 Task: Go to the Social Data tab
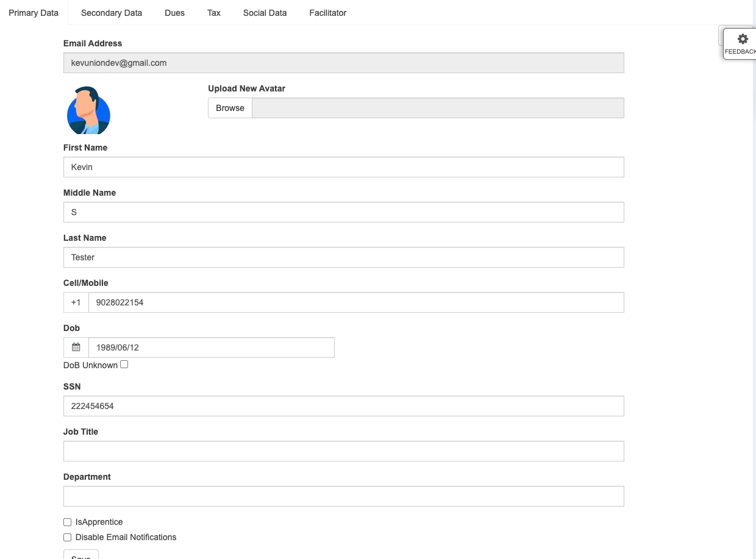pos(265,13)
